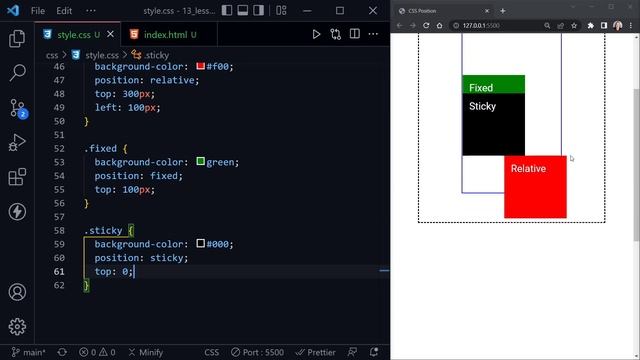Open the Explorer view in activity bar
640x360 pixels.
tap(17, 38)
